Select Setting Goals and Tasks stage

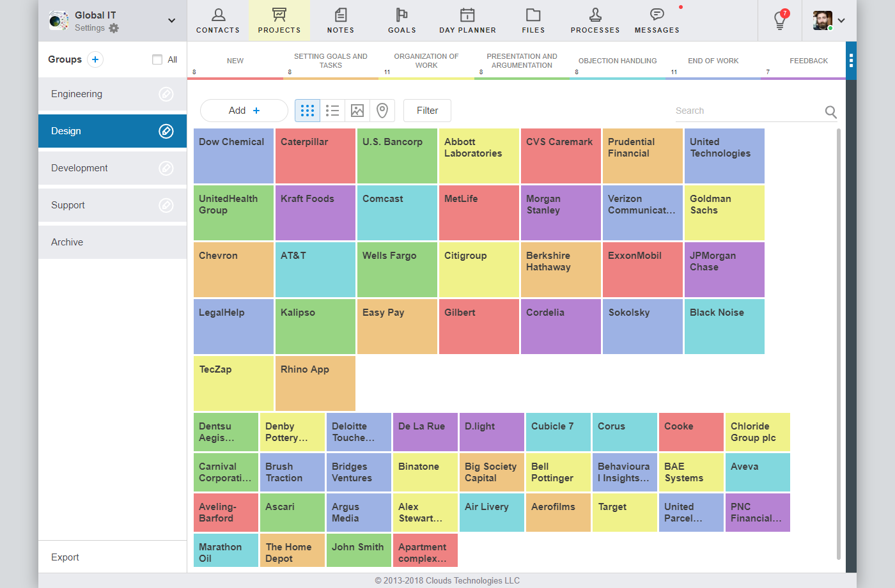(x=331, y=61)
